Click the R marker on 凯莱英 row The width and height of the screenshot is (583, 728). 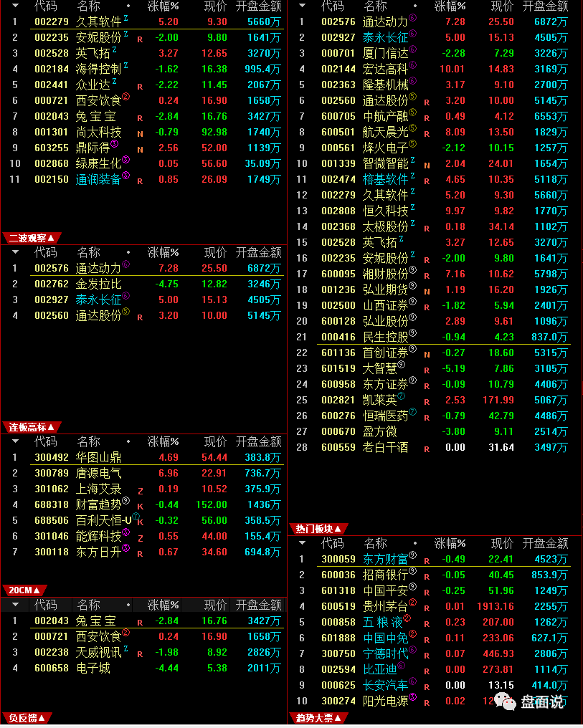click(427, 402)
